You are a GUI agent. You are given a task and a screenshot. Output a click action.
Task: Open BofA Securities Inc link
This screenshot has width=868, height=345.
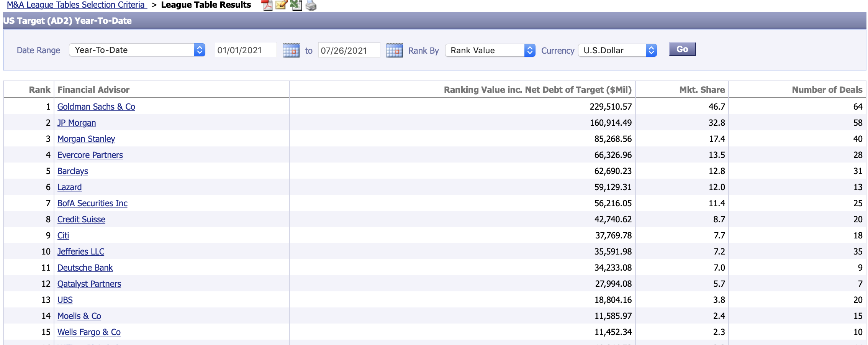pos(92,203)
